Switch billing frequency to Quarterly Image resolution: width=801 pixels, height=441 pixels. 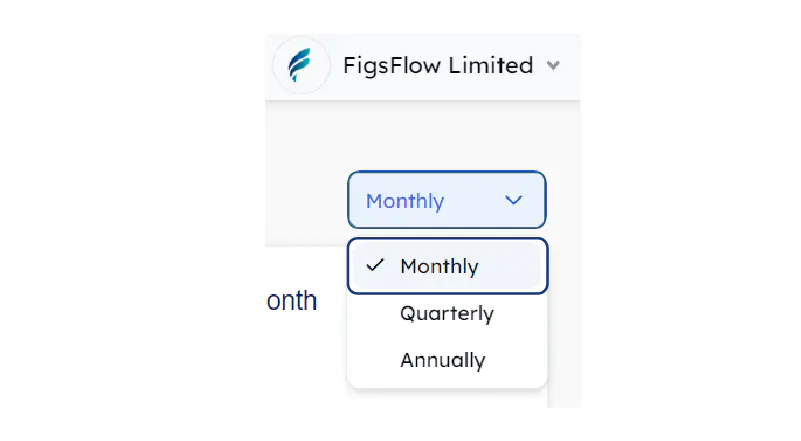[446, 313]
